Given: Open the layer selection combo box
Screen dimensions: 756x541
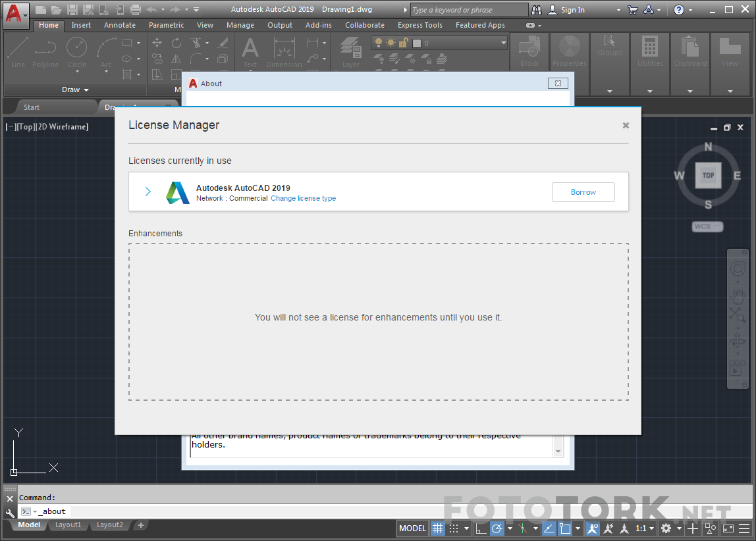Looking at the screenshot, I should tap(439, 43).
